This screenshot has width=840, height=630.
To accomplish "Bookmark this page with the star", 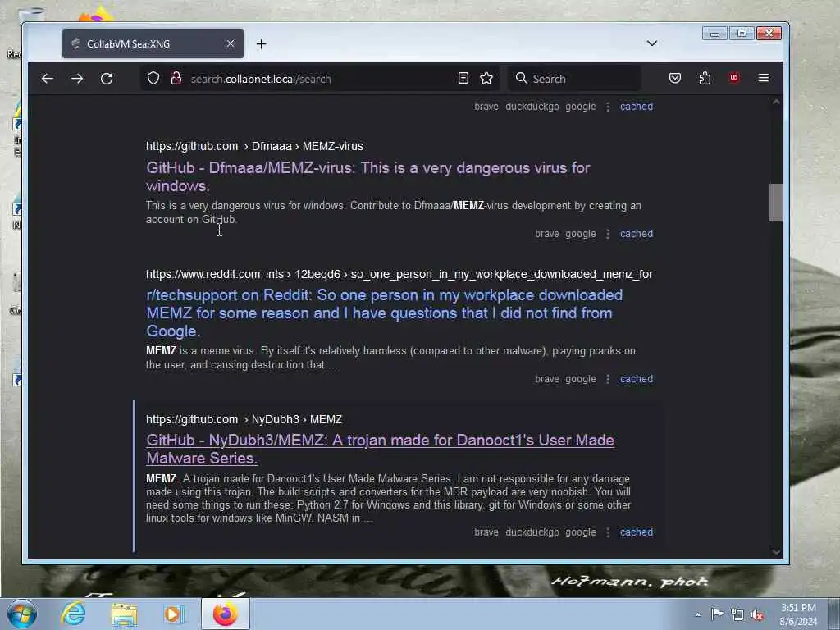I will click(486, 79).
